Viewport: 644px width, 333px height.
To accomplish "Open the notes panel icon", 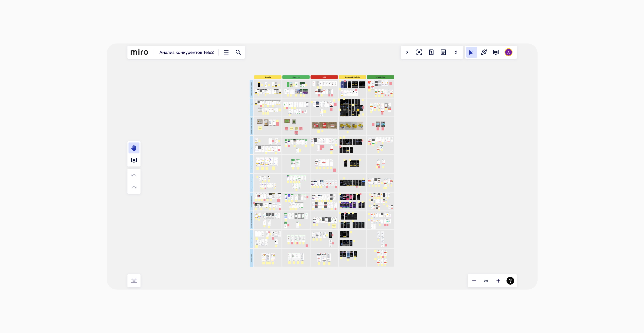I will click(x=443, y=52).
